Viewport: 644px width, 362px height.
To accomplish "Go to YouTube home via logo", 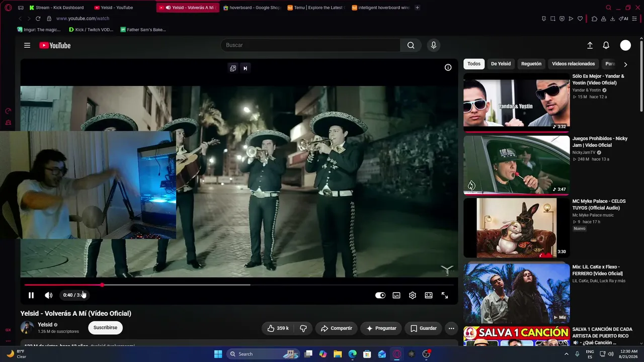I will (x=55, y=45).
